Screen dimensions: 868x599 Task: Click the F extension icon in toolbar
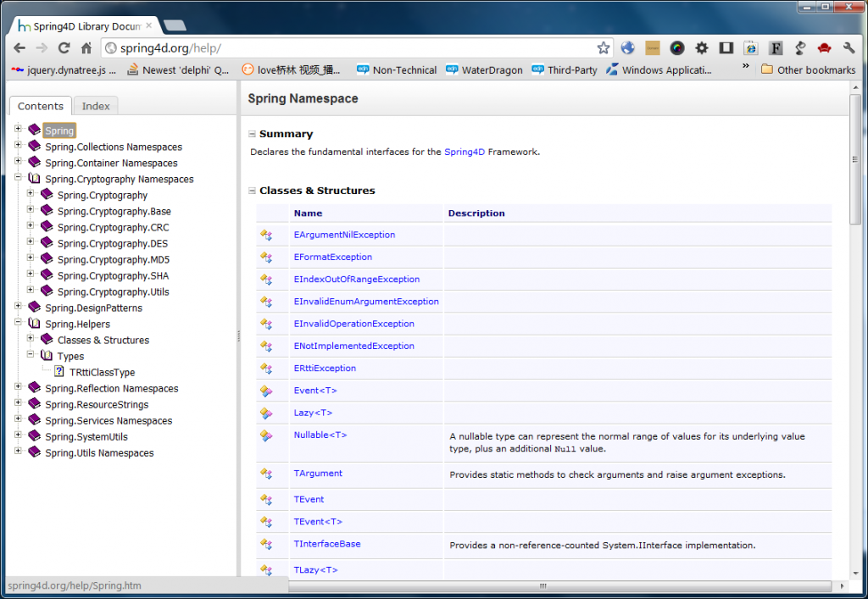776,48
